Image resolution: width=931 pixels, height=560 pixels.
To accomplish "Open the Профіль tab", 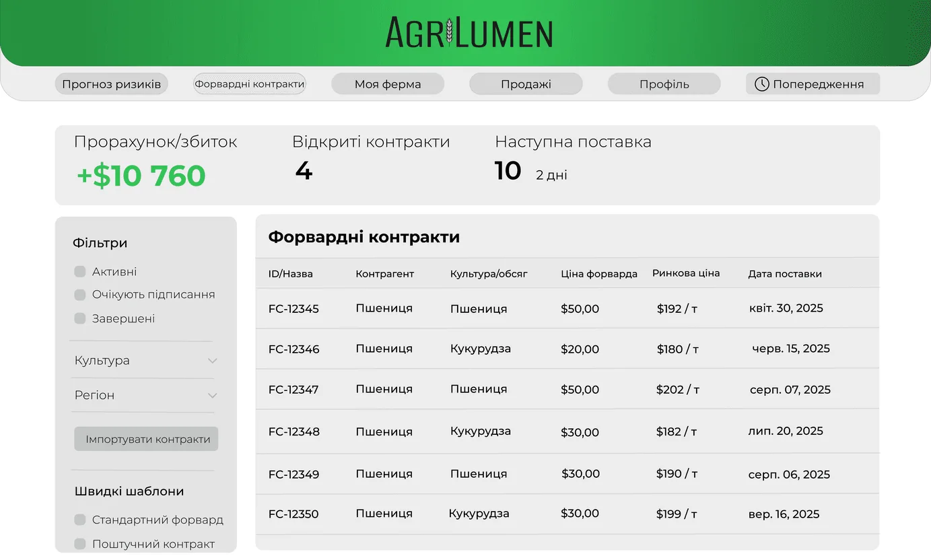I will click(x=664, y=84).
